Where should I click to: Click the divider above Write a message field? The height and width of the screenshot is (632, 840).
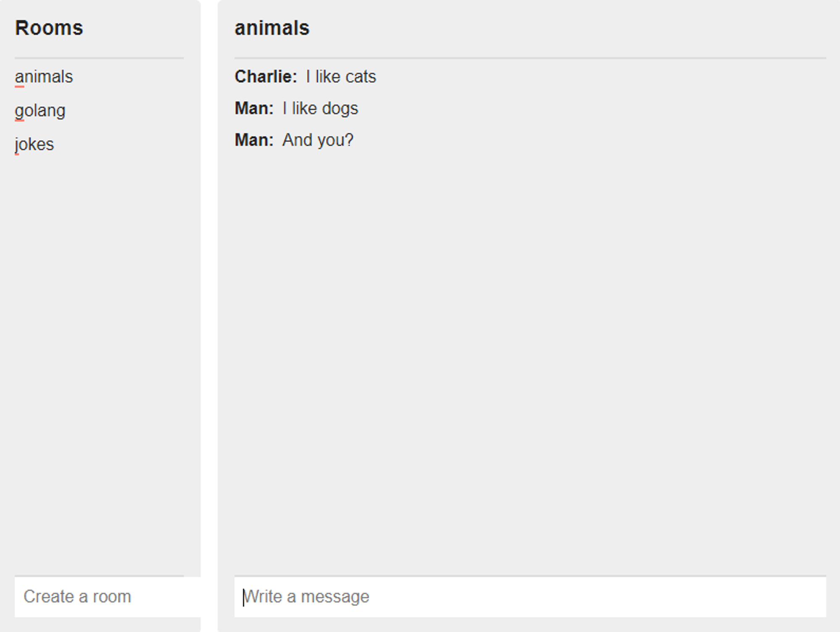click(530, 576)
